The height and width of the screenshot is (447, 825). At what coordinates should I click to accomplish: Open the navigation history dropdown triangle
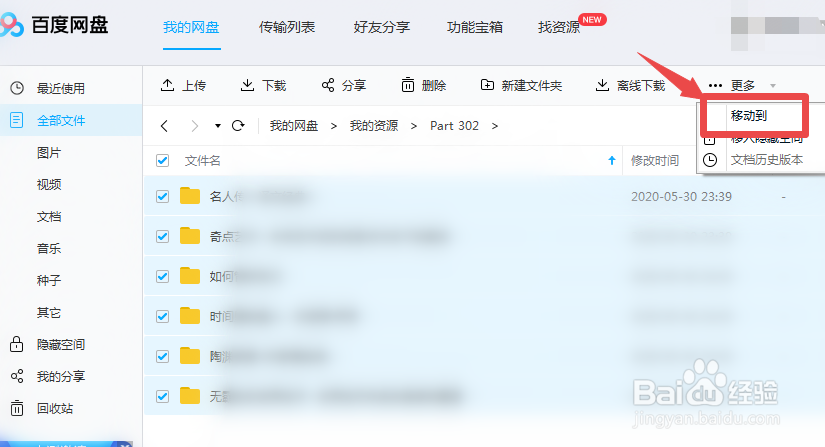coord(218,126)
